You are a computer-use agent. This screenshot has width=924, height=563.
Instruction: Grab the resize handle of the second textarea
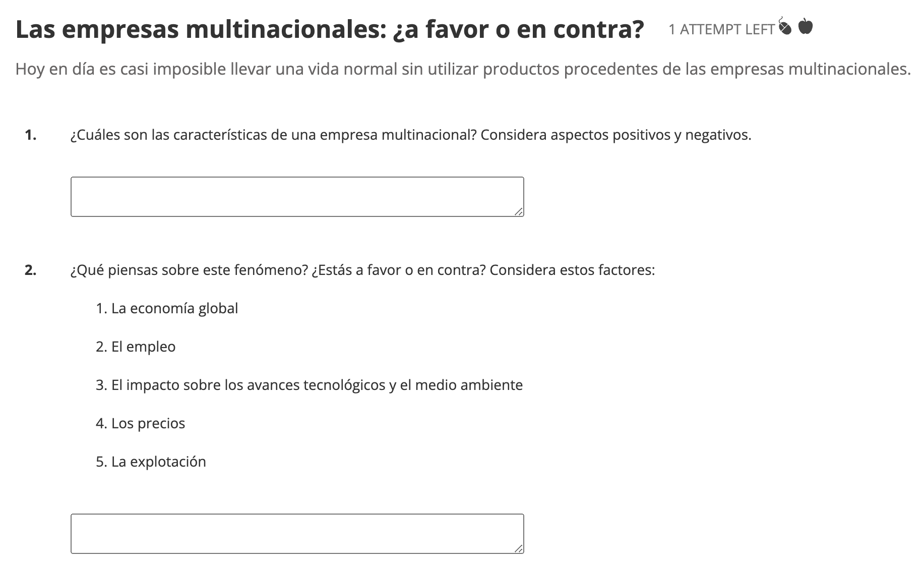[x=519, y=549]
